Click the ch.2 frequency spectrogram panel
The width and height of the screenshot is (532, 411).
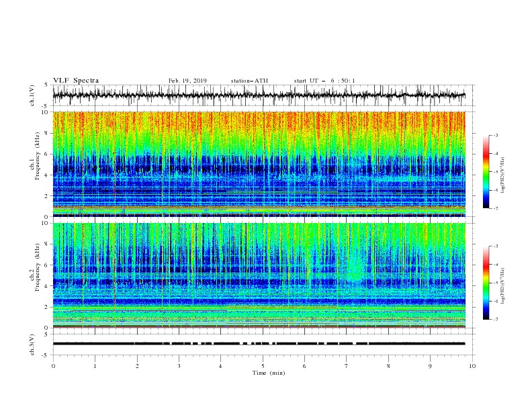(x=259, y=275)
